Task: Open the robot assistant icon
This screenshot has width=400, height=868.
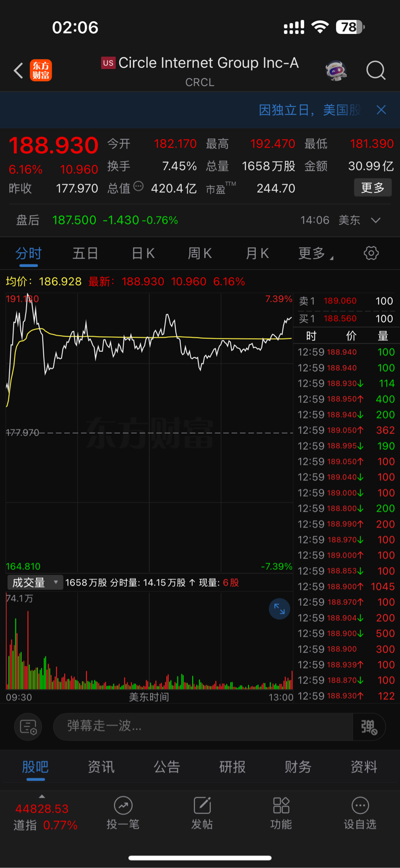Action: 336,70
